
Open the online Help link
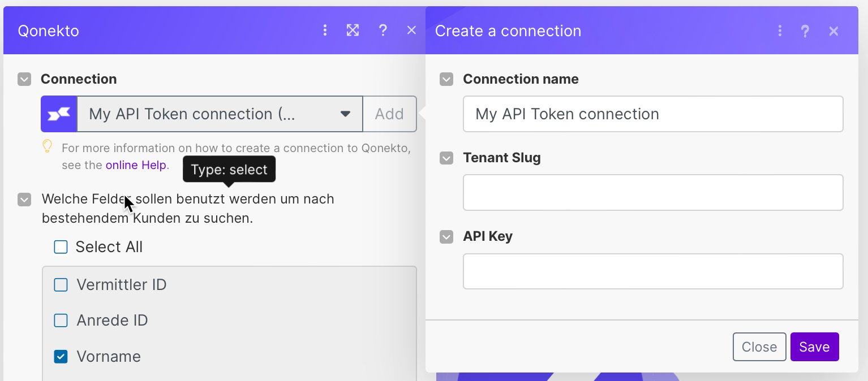[136, 165]
